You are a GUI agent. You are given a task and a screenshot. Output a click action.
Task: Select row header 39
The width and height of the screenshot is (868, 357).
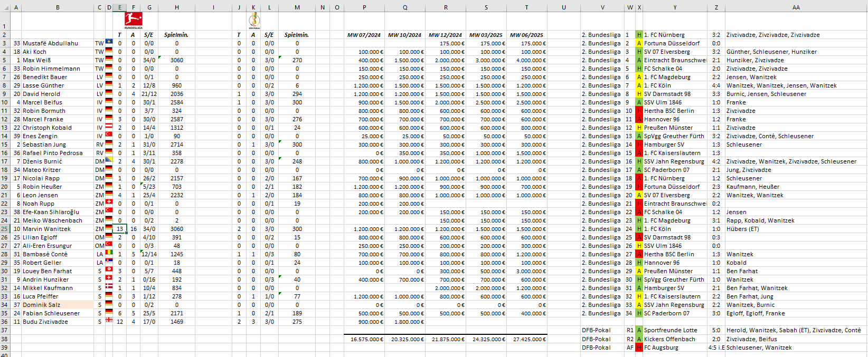point(4,348)
